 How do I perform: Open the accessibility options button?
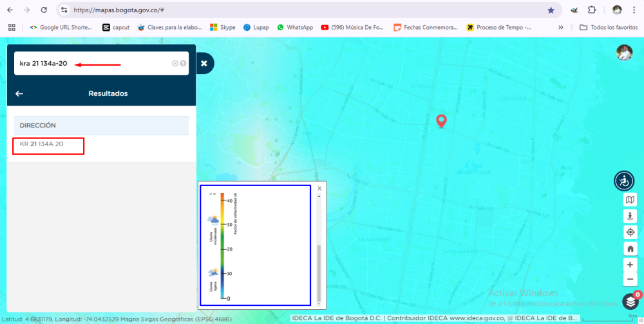pos(624,181)
